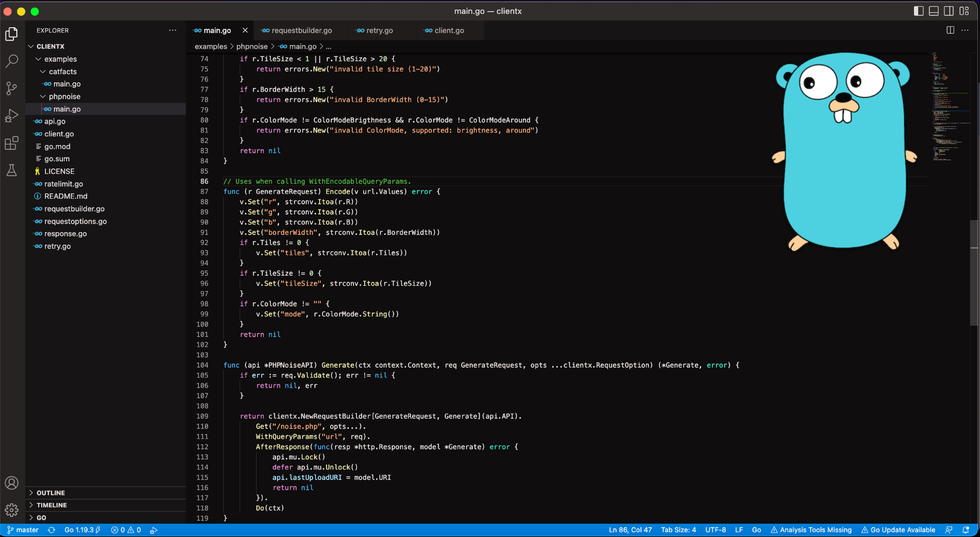Toggle secondary side bar visibility
The height and width of the screenshot is (537, 980).
point(949,11)
